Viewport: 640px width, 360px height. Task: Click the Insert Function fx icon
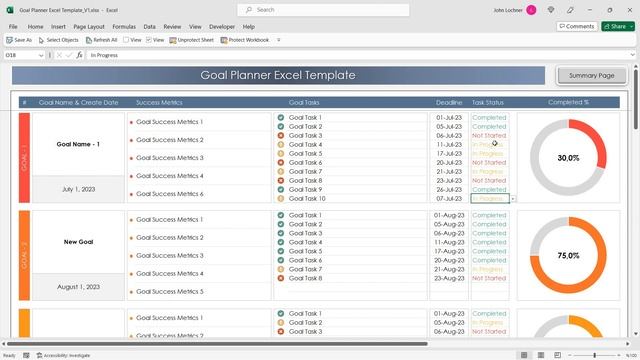pos(79,55)
